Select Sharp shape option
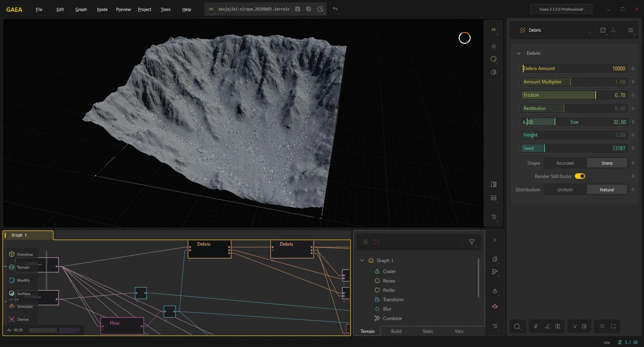Viewport: 644px width, 347px height. (607, 163)
